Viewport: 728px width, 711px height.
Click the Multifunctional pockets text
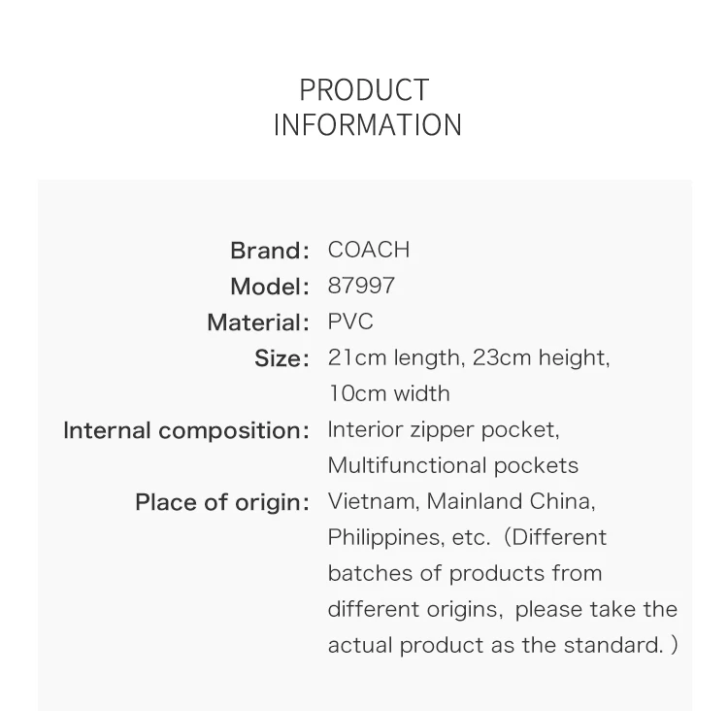point(453,465)
